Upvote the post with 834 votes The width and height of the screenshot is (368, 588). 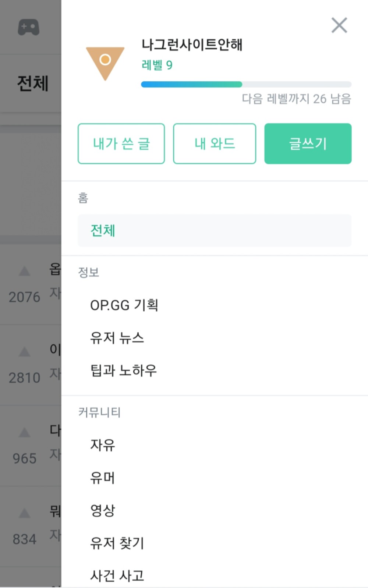(24, 513)
